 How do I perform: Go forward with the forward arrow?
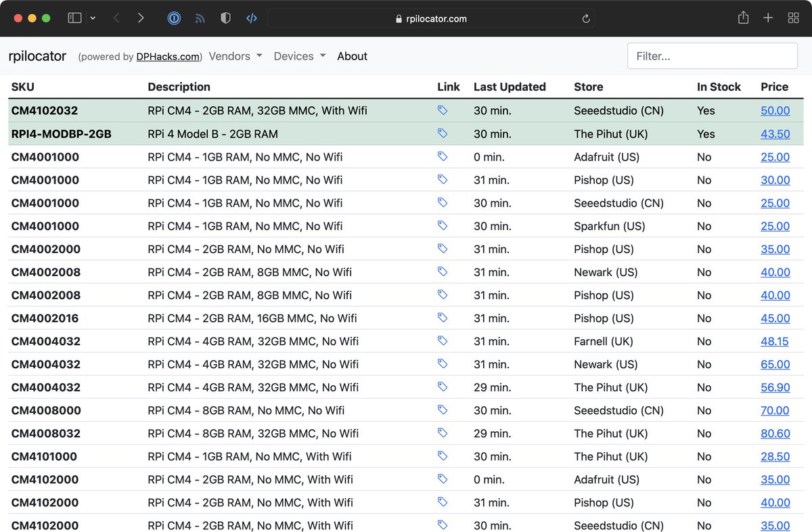click(141, 18)
